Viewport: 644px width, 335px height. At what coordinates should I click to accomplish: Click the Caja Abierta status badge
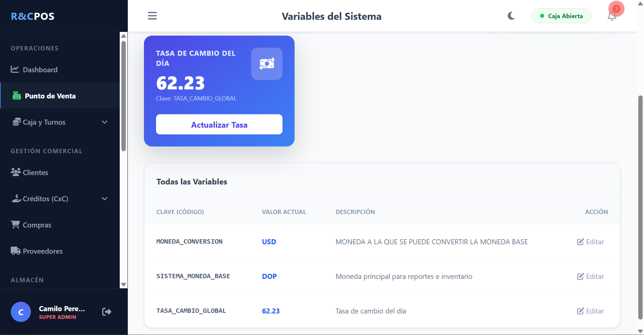(x=561, y=16)
